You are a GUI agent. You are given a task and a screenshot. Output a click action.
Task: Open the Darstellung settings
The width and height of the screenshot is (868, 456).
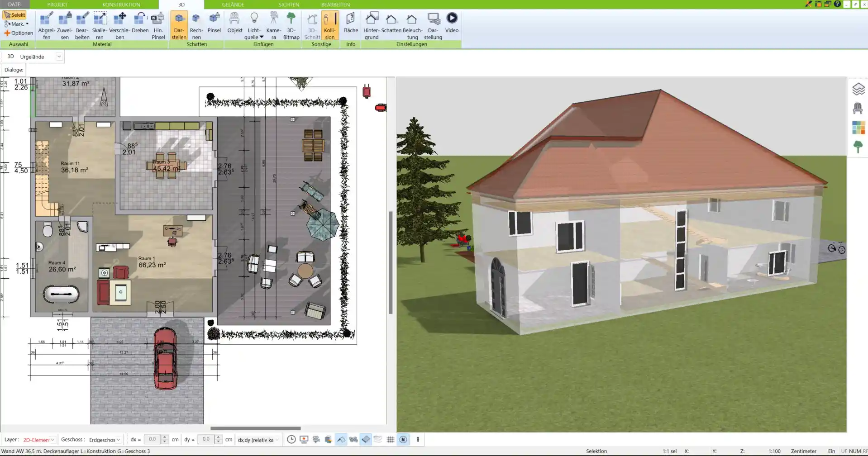coord(433,26)
